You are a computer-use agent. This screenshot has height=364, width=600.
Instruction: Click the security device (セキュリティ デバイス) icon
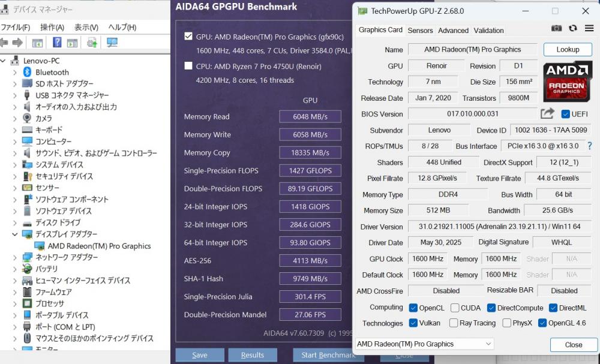tap(27, 176)
